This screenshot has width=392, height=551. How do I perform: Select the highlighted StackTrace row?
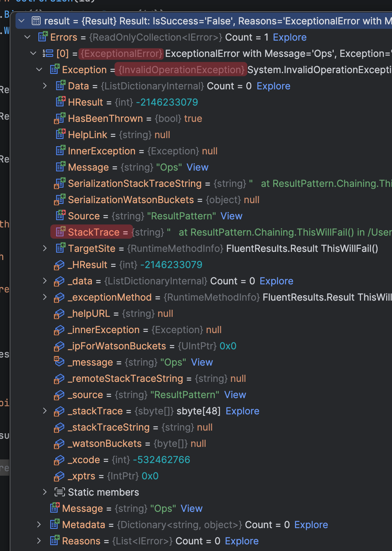93,232
